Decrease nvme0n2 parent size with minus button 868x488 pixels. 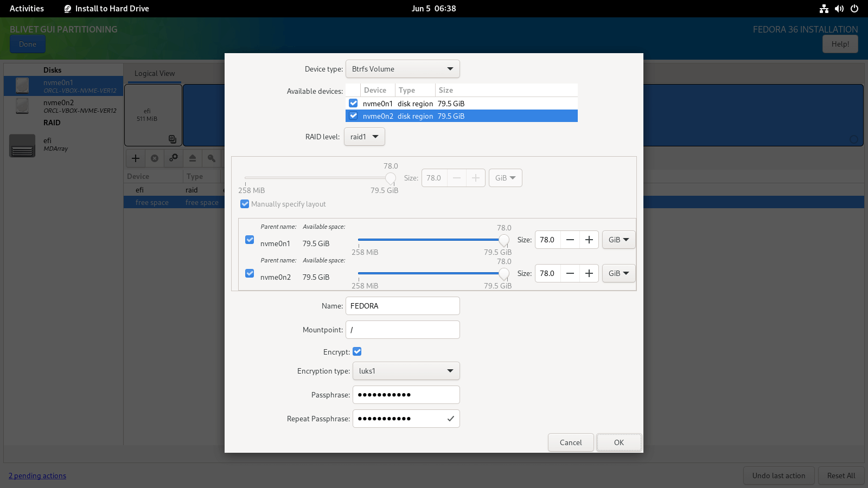coord(570,273)
